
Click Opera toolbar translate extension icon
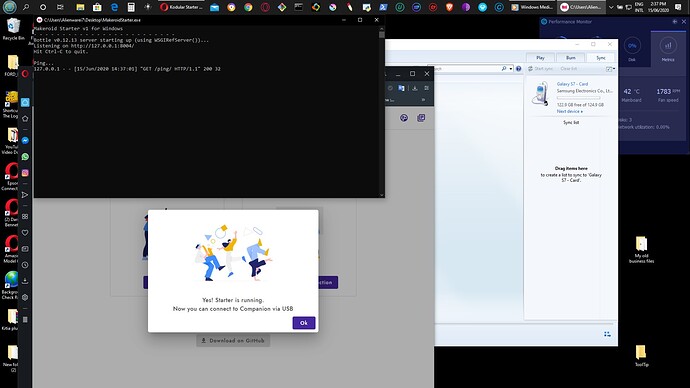pyautogui.click(x=401, y=88)
